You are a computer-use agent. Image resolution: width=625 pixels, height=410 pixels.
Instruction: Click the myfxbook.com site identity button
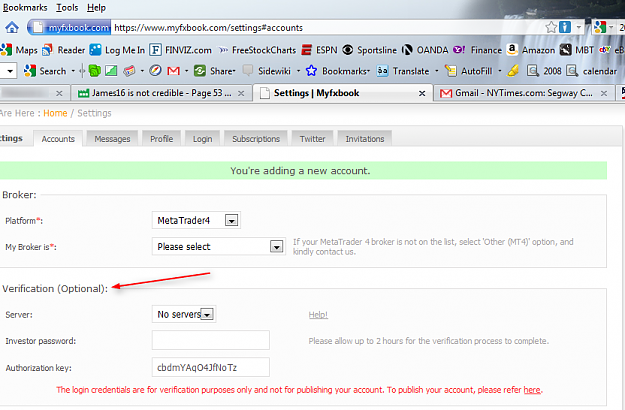point(71,27)
